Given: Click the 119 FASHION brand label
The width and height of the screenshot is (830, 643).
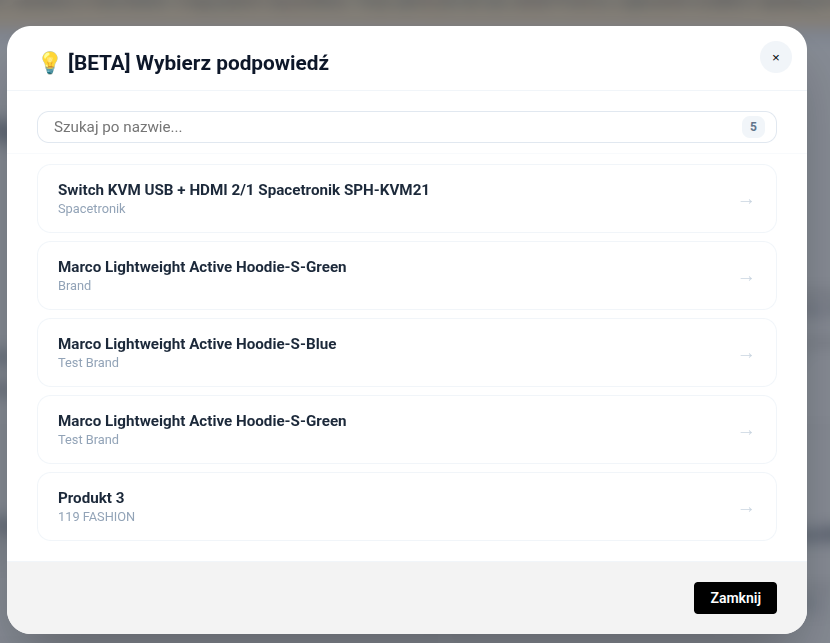Looking at the screenshot, I should [x=96, y=517].
